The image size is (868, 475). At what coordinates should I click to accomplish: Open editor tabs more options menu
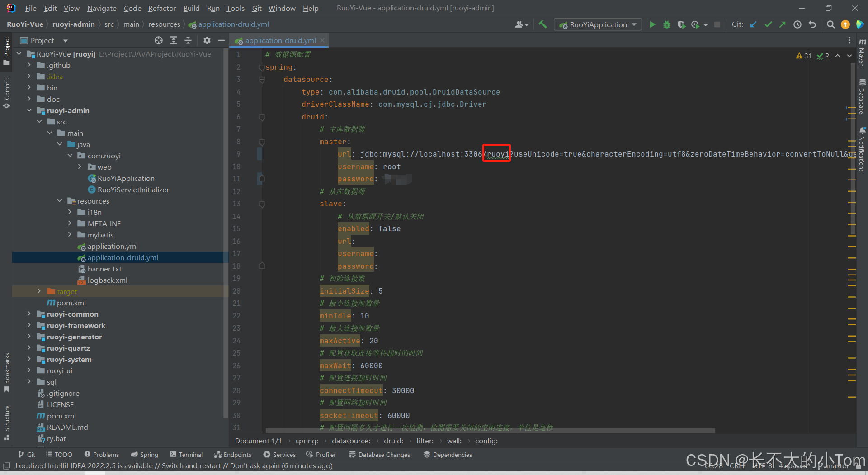pyautogui.click(x=849, y=40)
